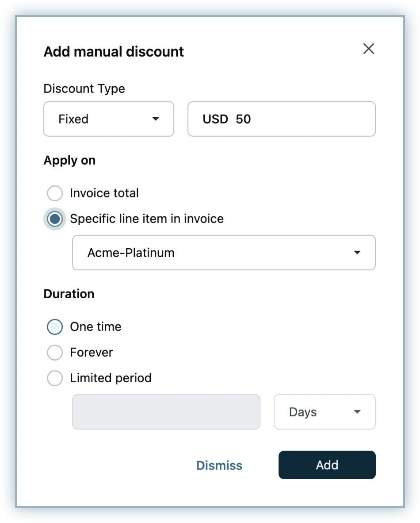
Task: Click the "One time" label text
Action: pos(95,327)
